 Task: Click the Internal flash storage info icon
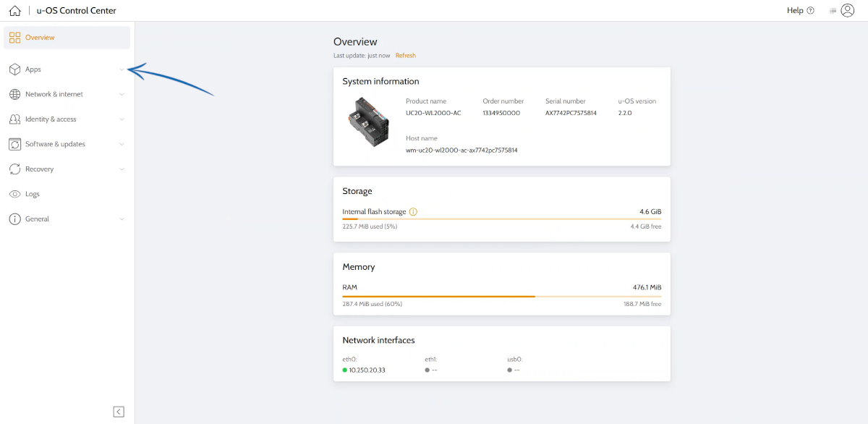tap(413, 212)
